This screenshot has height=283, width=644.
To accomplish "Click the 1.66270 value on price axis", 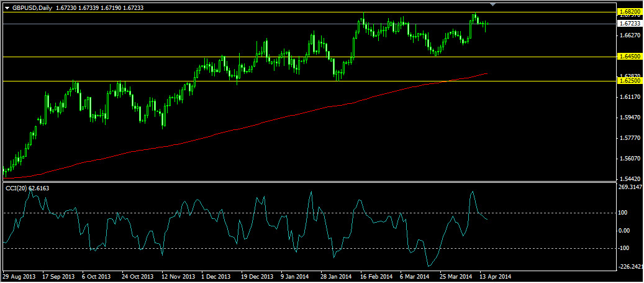I will point(630,35).
